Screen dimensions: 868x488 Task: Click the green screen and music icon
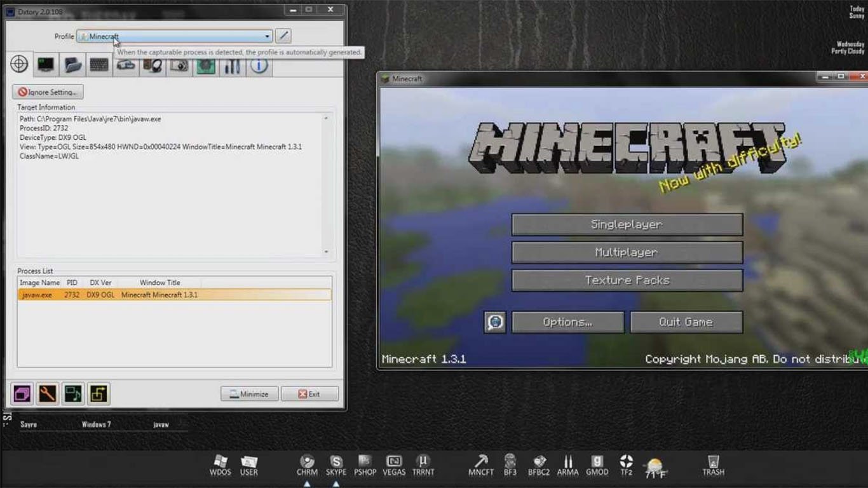[x=73, y=394]
